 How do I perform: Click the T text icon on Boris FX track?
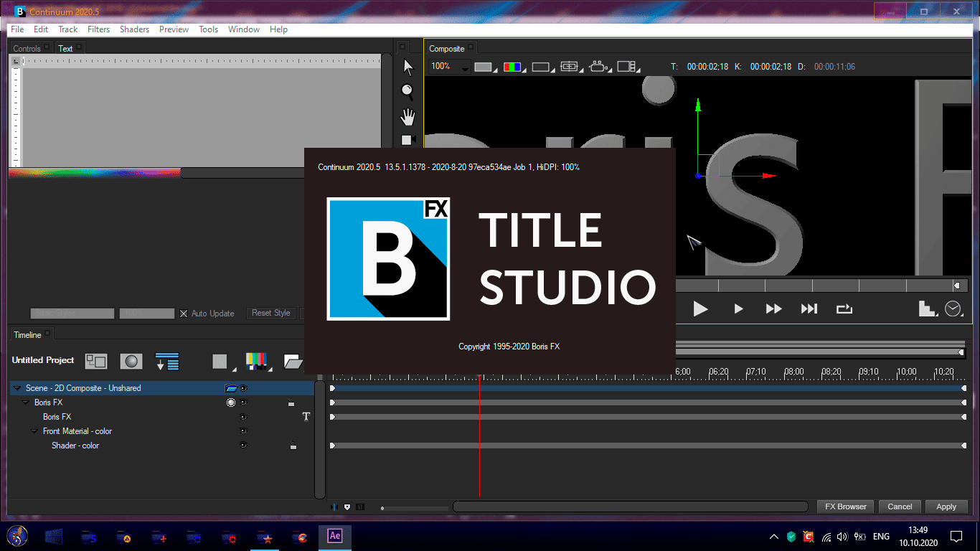[306, 417]
